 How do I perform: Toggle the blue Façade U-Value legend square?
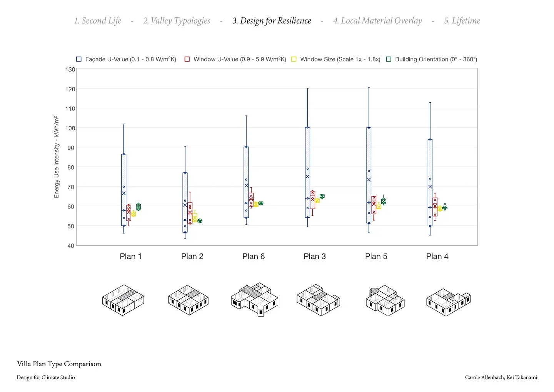click(79, 59)
